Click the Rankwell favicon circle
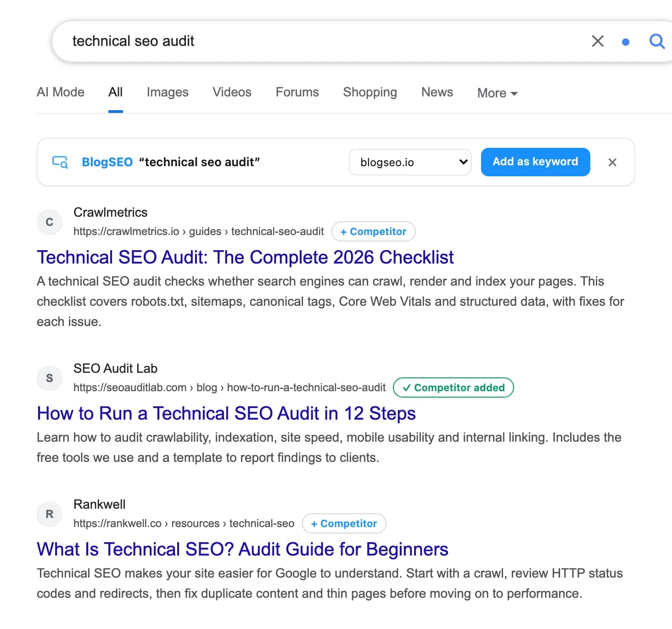The width and height of the screenshot is (672, 629). click(x=50, y=514)
